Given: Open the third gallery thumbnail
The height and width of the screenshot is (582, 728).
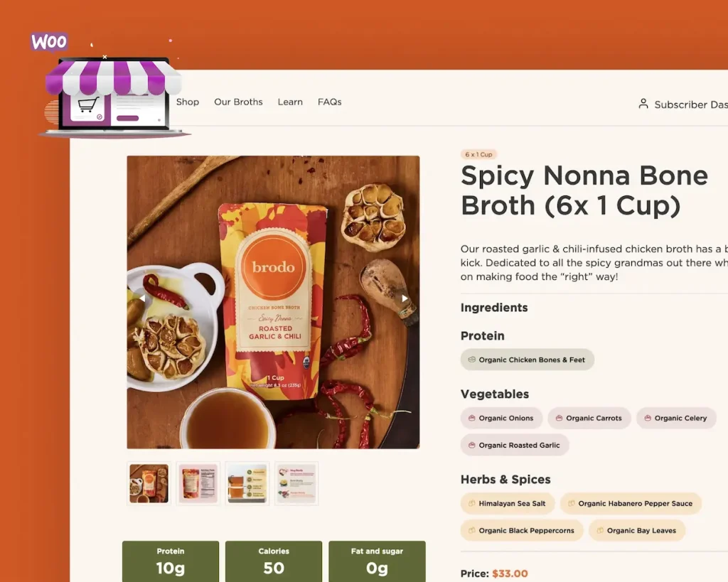Looking at the screenshot, I should coord(247,483).
